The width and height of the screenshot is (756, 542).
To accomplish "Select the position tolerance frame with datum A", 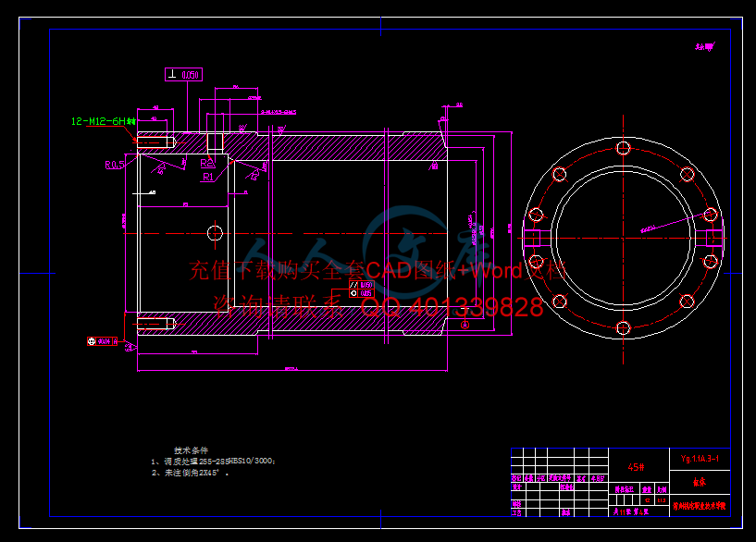I will click(102, 341).
